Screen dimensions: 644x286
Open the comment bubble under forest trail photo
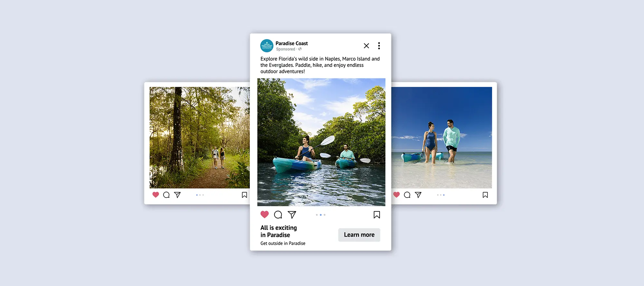point(166,195)
